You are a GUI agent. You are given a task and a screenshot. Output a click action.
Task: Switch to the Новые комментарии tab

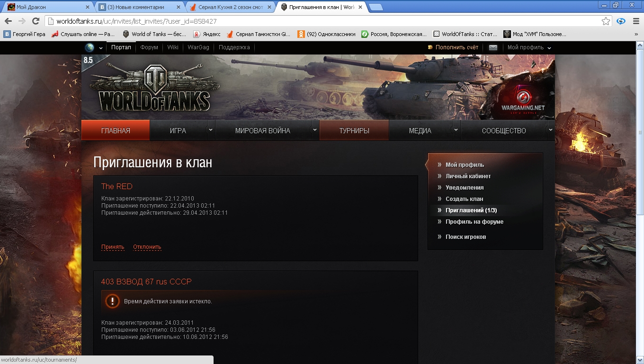pos(138,7)
